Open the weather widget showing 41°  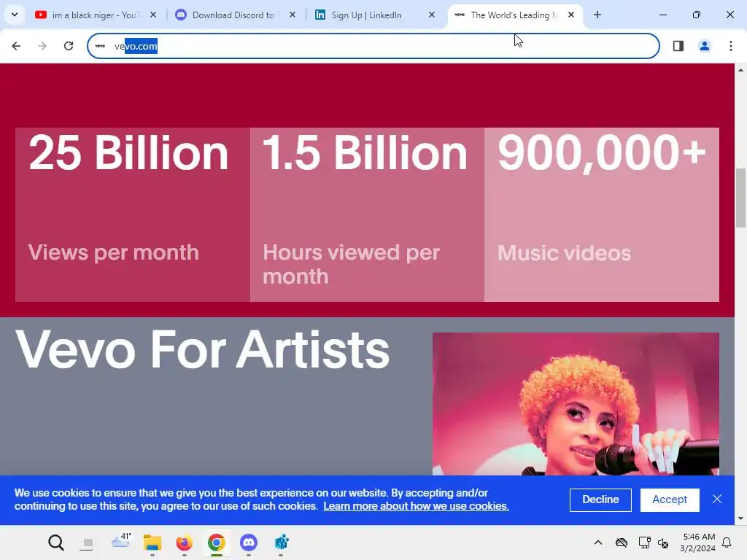click(x=120, y=542)
